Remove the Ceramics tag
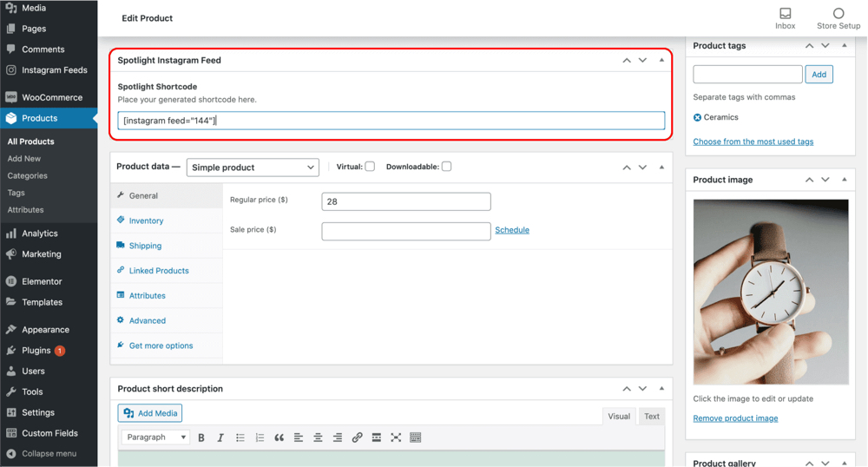This screenshot has width=868, height=467. click(x=697, y=117)
